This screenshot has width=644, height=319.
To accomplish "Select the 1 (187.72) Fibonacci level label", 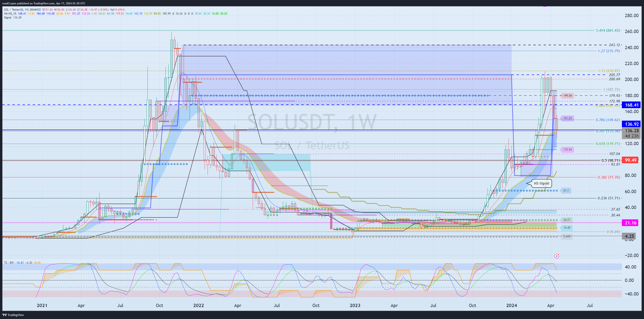I will [611, 89].
